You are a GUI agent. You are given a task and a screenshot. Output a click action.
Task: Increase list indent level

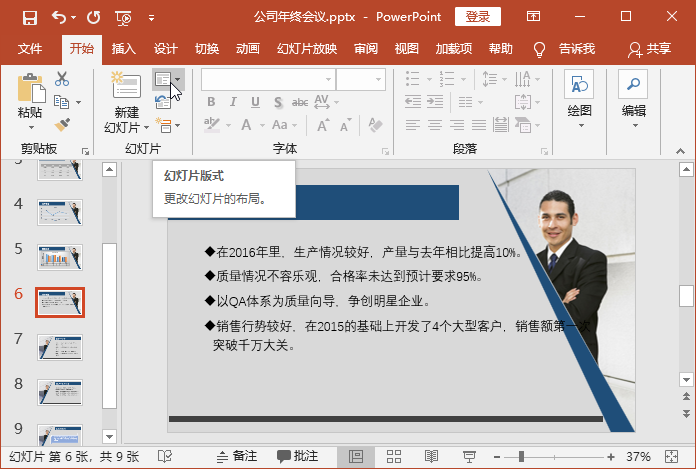point(435,102)
